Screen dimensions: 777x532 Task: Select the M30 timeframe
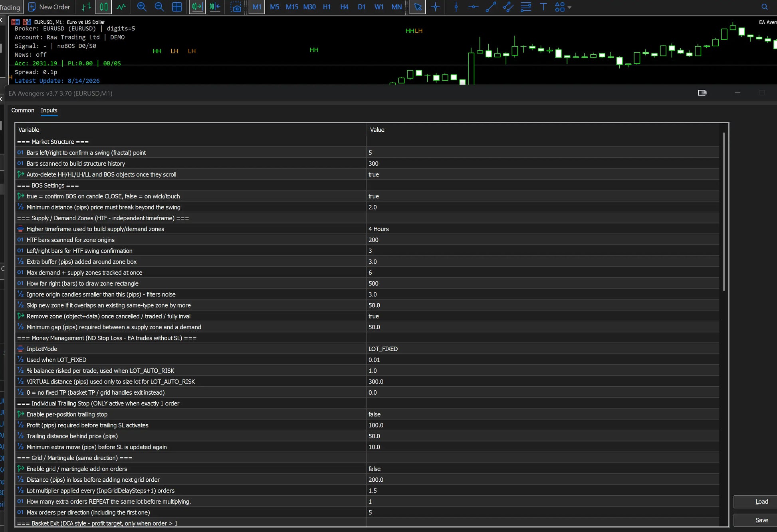tap(309, 7)
